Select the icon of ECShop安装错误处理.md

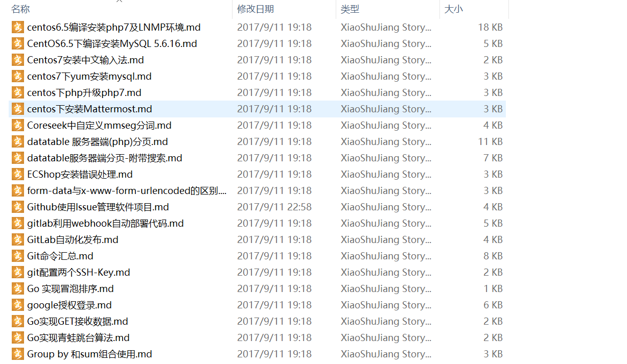[x=18, y=174]
